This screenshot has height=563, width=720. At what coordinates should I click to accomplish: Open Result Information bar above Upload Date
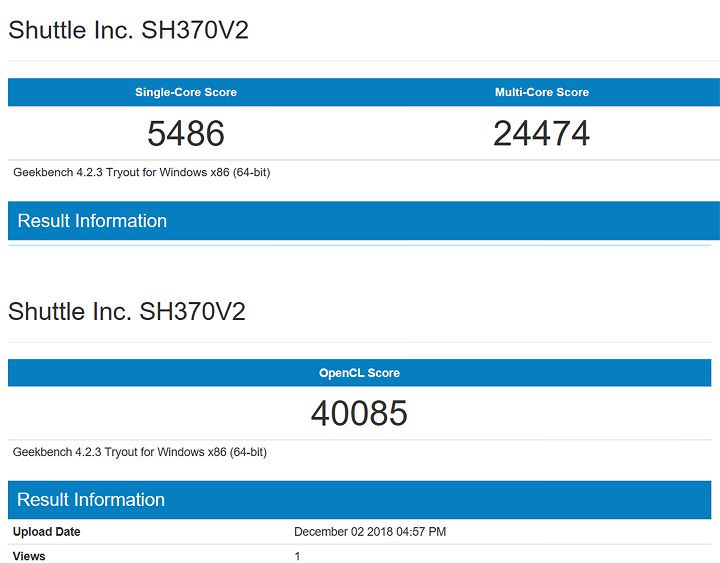pyautogui.click(x=92, y=500)
